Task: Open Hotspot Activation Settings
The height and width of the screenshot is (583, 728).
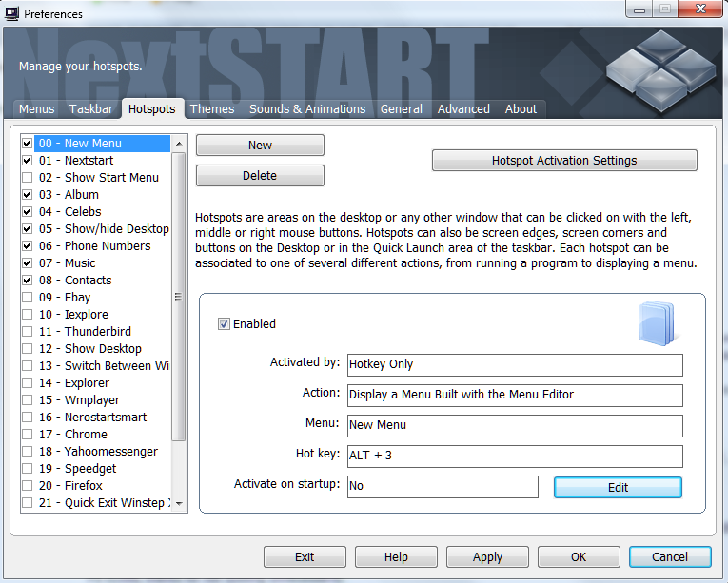Action: click(563, 161)
